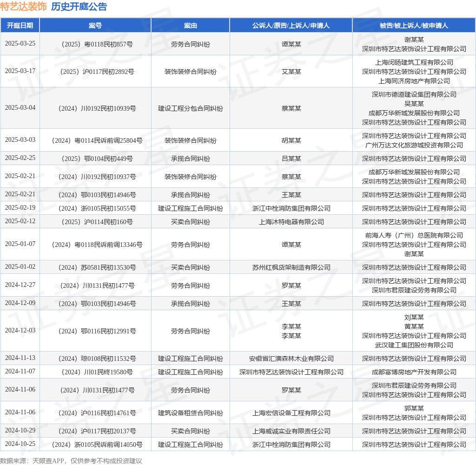
Task: Click defendant 成都富博房地产开发有限公司
Action: click(414, 372)
